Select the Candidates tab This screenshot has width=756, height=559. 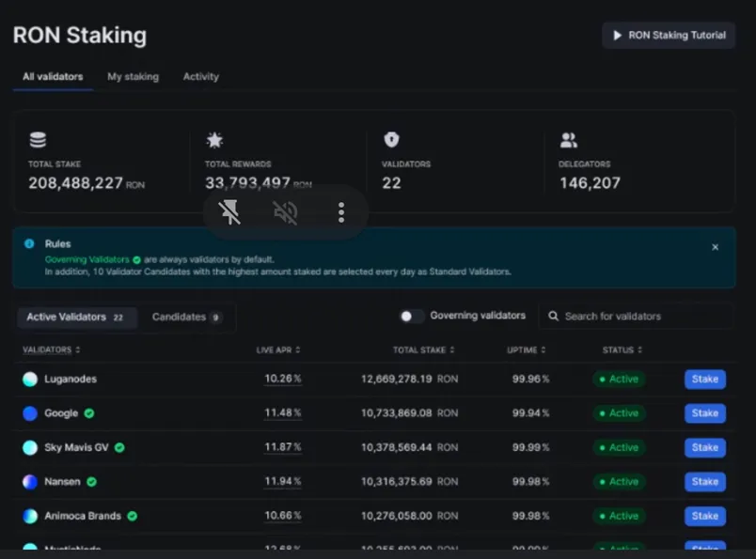click(186, 318)
